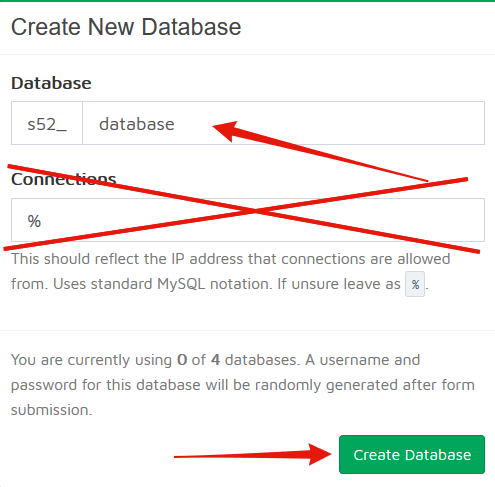Click the 'You are currently using' text

(91, 360)
